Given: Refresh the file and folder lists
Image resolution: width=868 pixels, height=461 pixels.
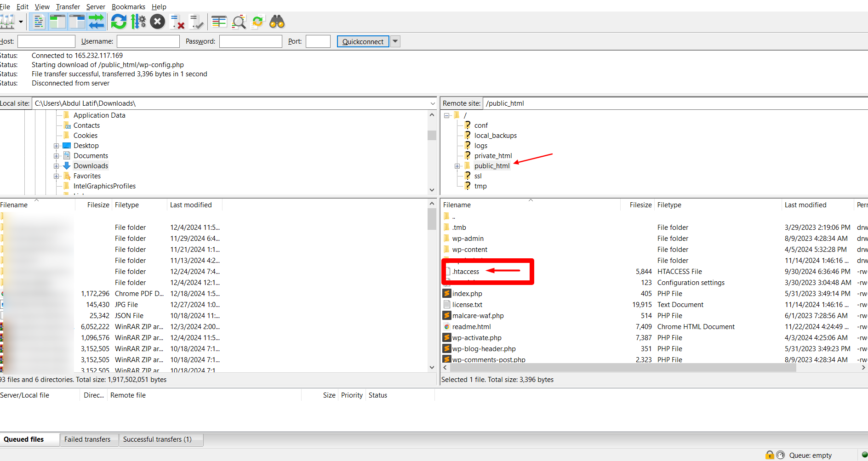Looking at the screenshot, I should (119, 21).
